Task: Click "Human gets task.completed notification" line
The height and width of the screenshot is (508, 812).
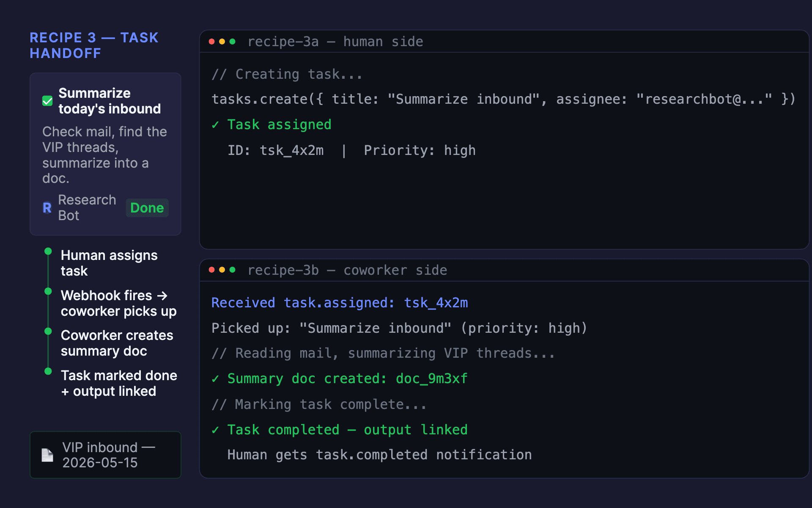Action: coord(380,455)
